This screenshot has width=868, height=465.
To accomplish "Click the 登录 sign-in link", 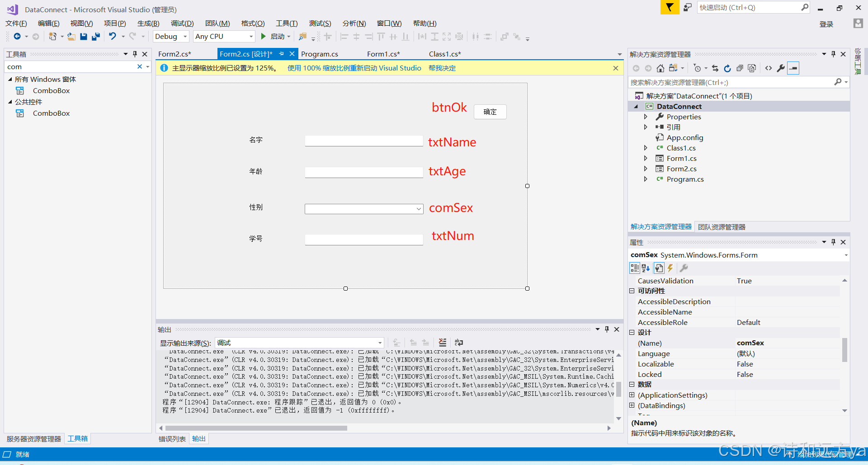I will [826, 24].
